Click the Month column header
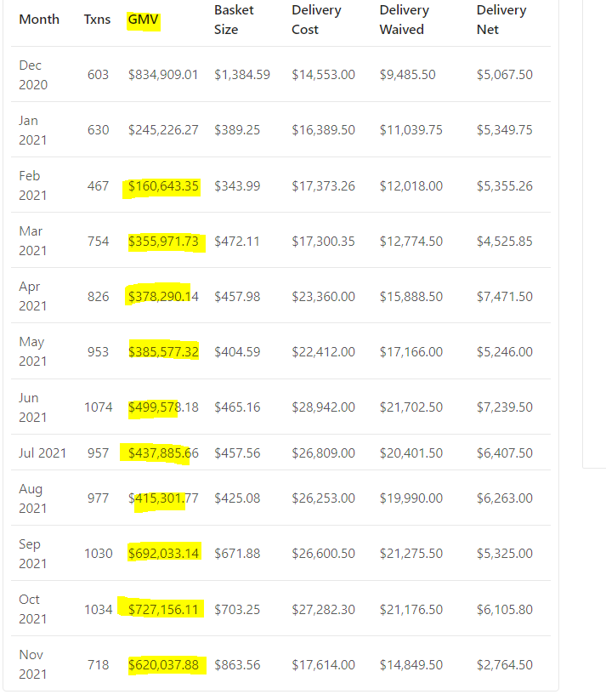Screen dimensions: 606x700 tap(39, 20)
